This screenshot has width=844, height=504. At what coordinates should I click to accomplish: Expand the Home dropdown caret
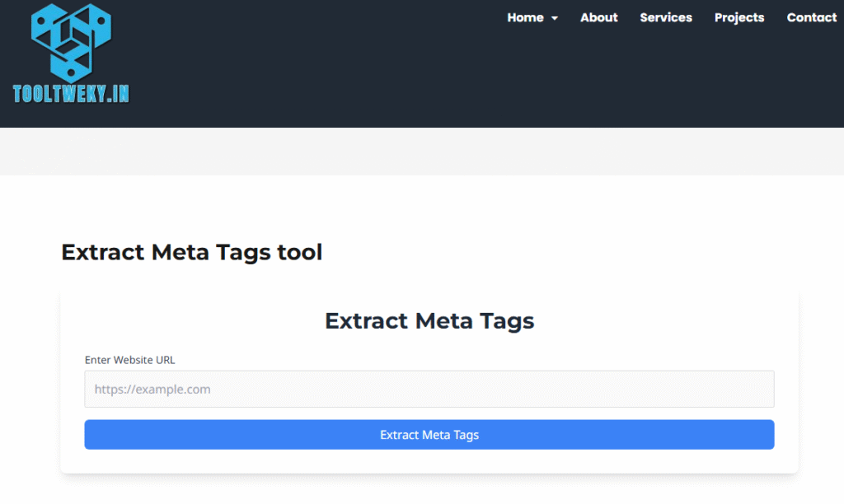coord(555,19)
